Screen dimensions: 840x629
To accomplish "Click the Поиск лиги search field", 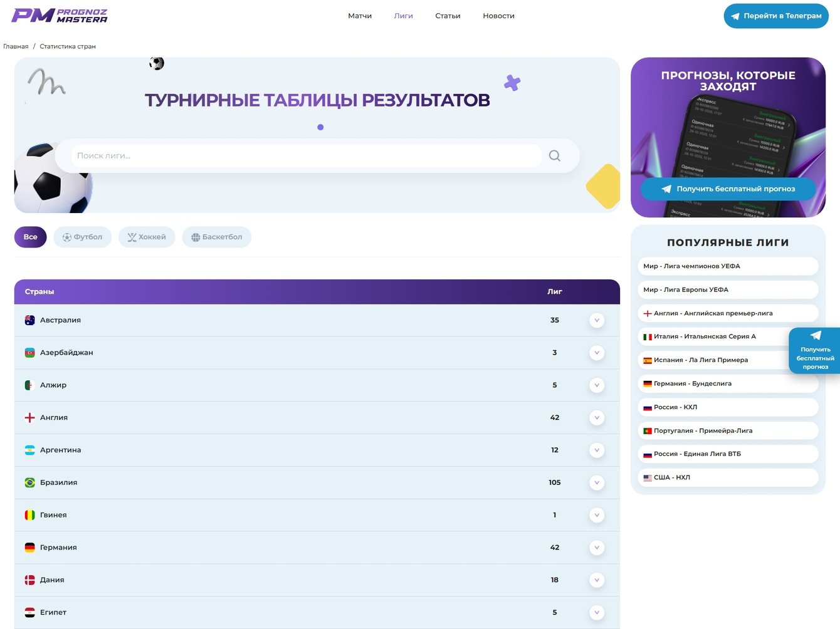I will click(x=307, y=156).
